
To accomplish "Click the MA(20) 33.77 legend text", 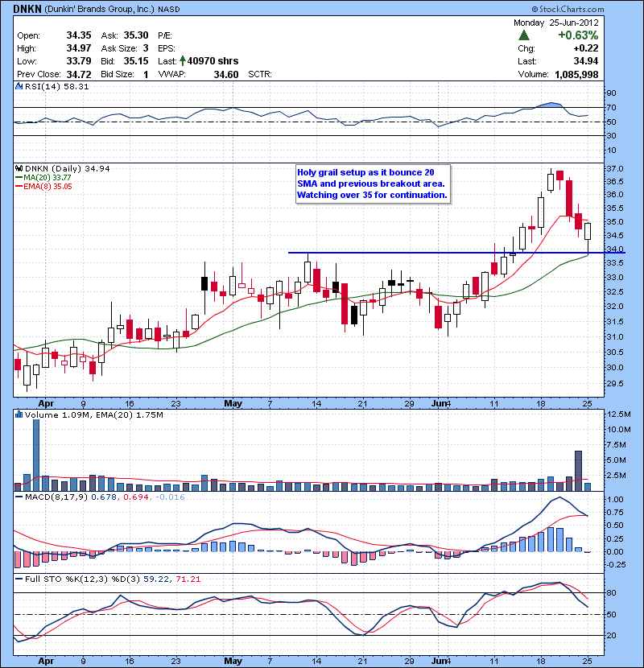I will 47,178.
